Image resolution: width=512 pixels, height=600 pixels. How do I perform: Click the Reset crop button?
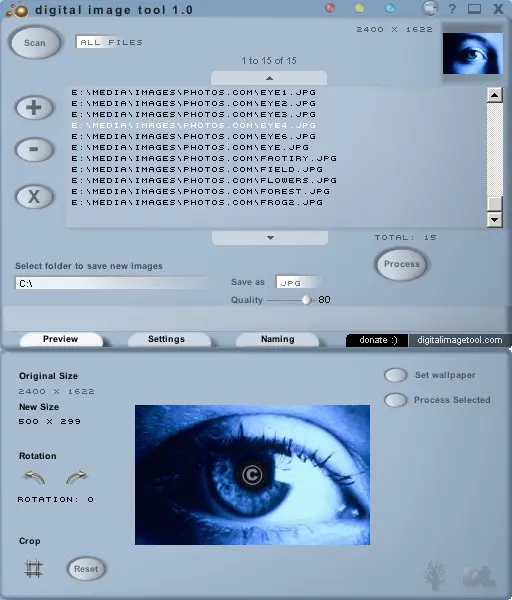tap(86, 569)
